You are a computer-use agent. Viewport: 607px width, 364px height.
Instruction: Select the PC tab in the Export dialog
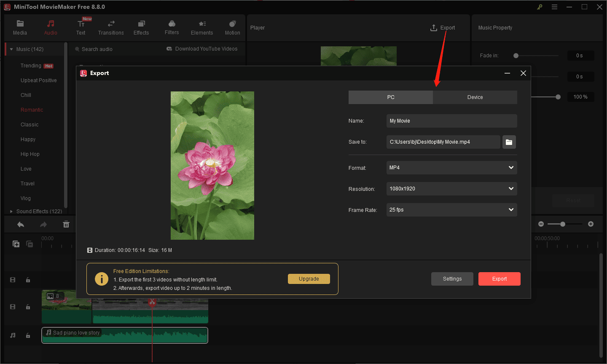pos(391,97)
